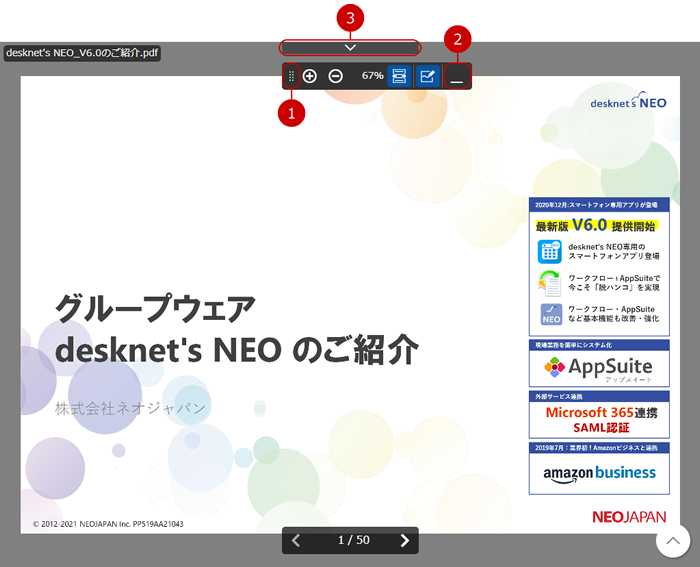Click the scroll-to-top round button
700x567 pixels.
coord(673,541)
